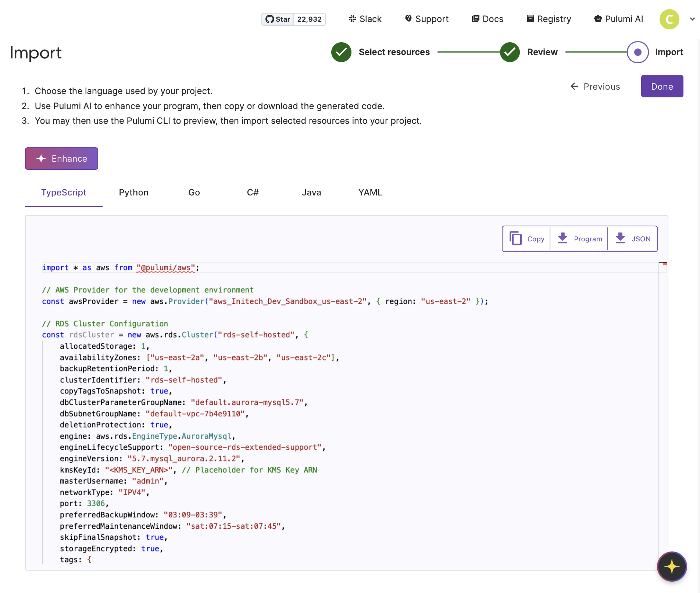Download the JSON import file
Screen dimensions: 700x593
pyautogui.click(x=633, y=239)
